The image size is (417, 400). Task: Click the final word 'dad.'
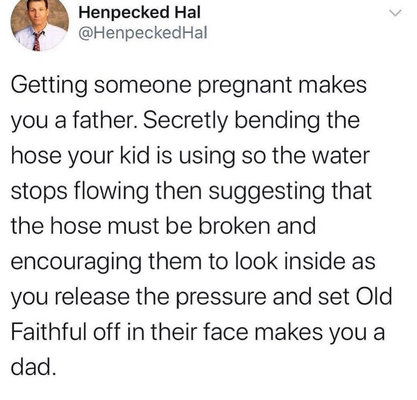point(32,367)
